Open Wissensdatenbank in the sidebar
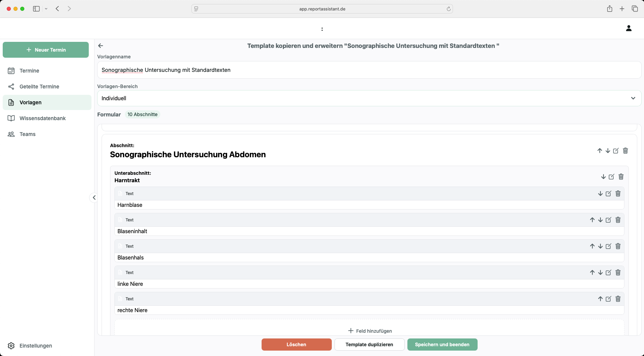644x356 pixels. coord(47,118)
